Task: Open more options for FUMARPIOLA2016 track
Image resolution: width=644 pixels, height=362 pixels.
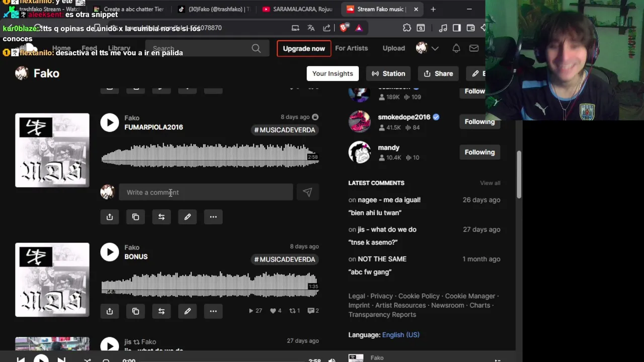Action: tap(213, 217)
